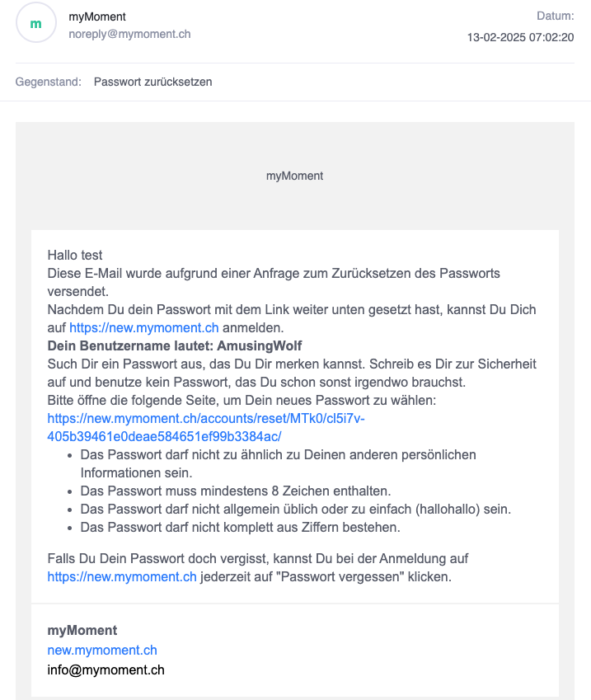Click the "Hallo test" greeting line
Image resolution: width=591 pixels, height=700 pixels.
pyautogui.click(x=75, y=255)
